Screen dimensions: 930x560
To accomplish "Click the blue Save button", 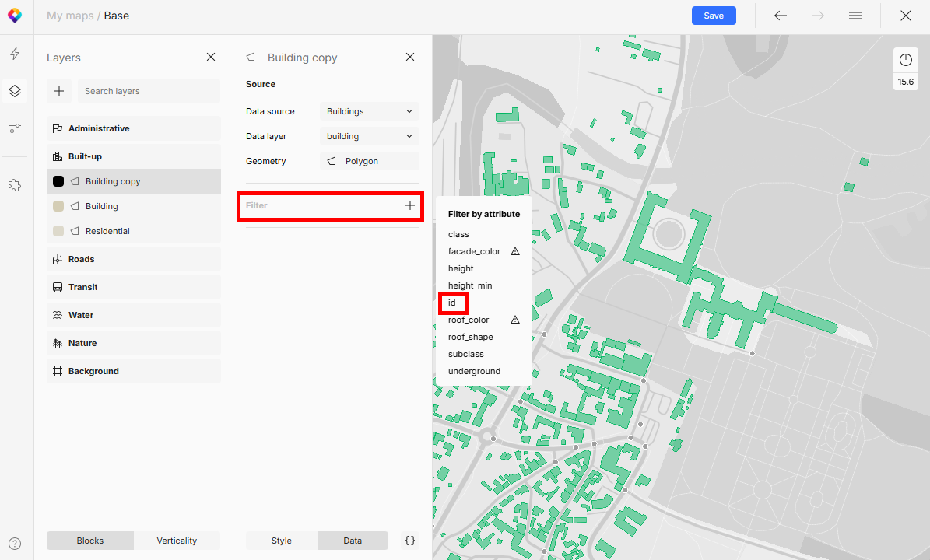I will [714, 16].
